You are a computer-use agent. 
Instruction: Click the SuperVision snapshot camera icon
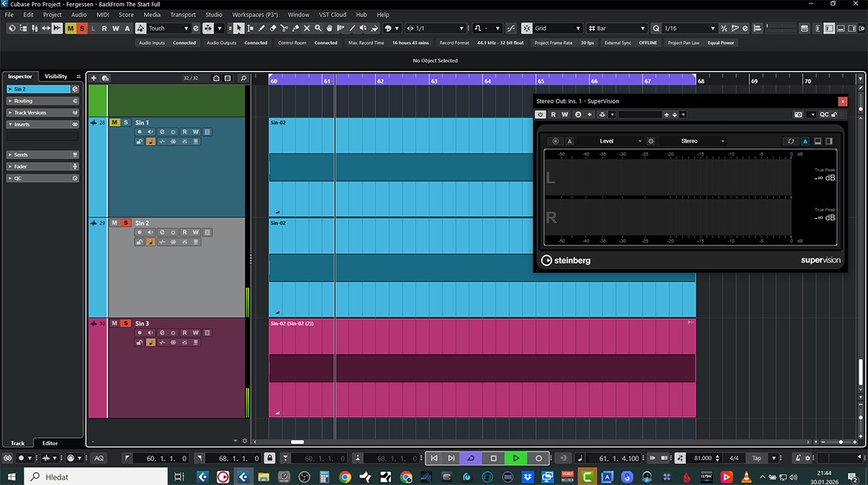point(798,114)
